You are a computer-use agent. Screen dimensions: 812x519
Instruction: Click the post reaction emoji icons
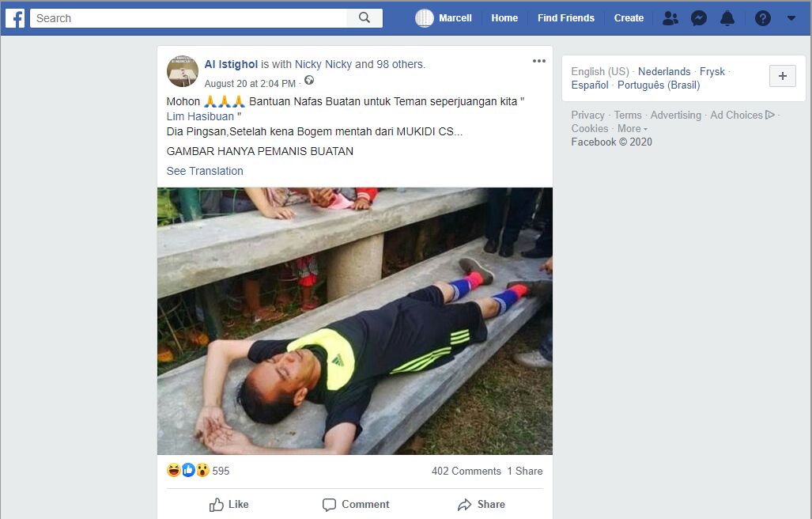pyautogui.click(x=188, y=470)
